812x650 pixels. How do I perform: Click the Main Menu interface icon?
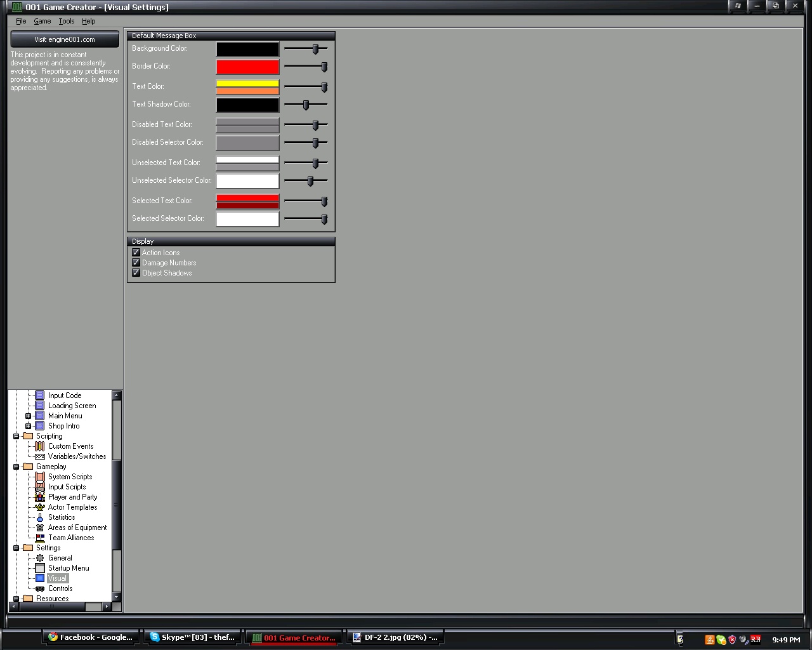click(40, 416)
